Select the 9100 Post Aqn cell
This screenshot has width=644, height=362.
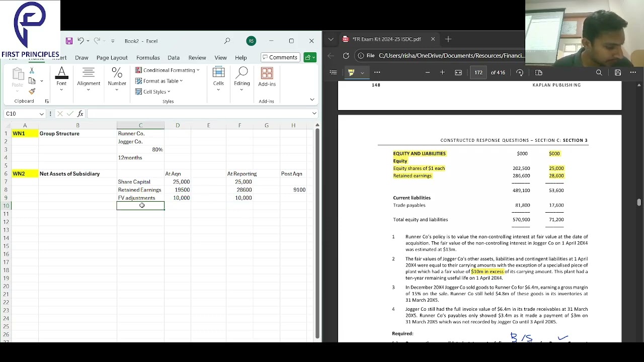pos(293,190)
